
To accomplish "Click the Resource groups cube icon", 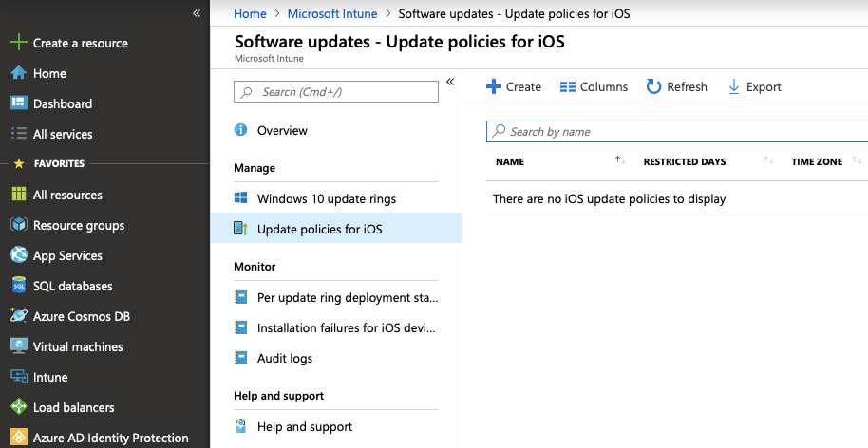I will [x=19, y=225].
